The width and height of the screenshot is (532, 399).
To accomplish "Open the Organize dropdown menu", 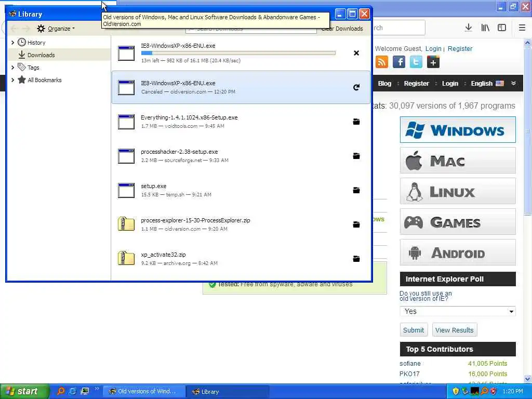I will pyautogui.click(x=56, y=29).
